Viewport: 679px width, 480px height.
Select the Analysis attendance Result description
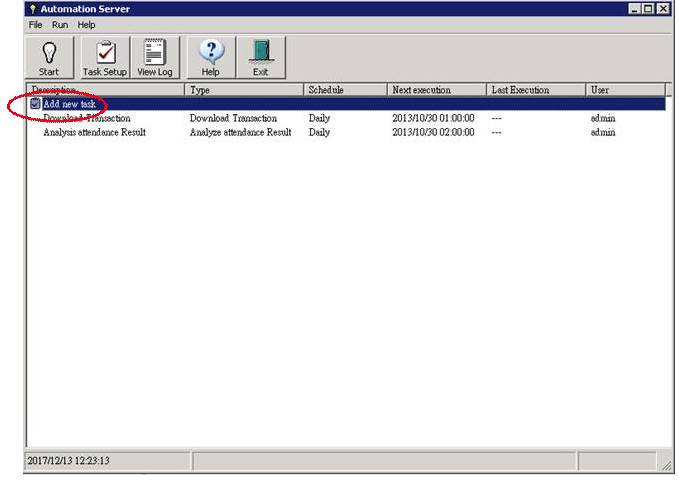tap(94, 132)
